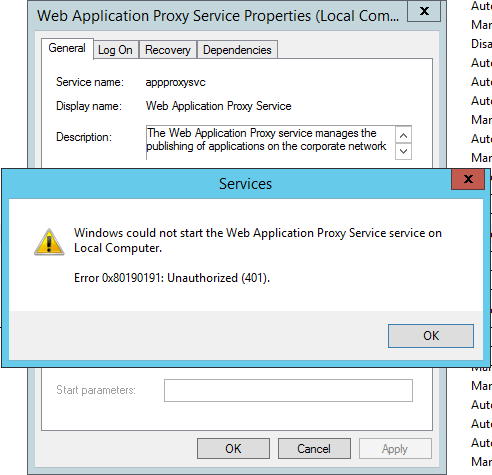
Task: Select the Dependencies tab
Action: [x=237, y=50]
